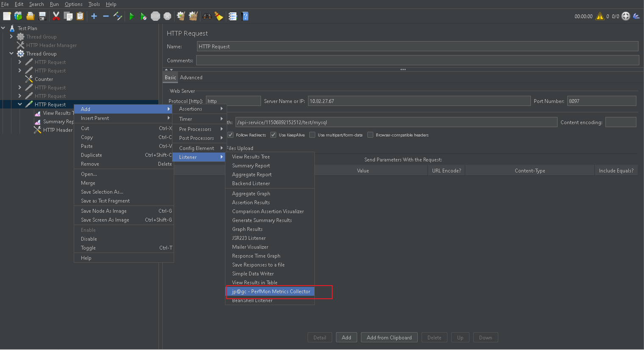Click the Down button
644x350 pixels.
coord(486,338)
